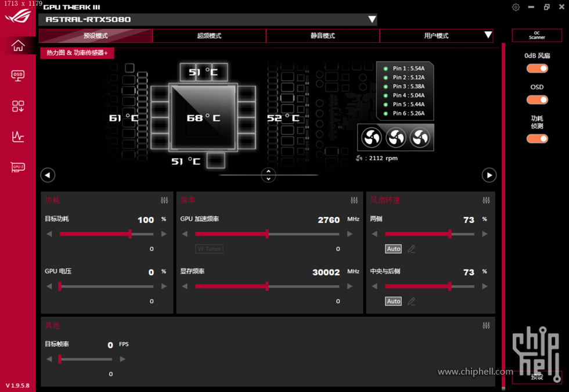Open settings gear in title bar
This screenshot has width=569, height=392.
pyautogui.click(x=516, y=7)
